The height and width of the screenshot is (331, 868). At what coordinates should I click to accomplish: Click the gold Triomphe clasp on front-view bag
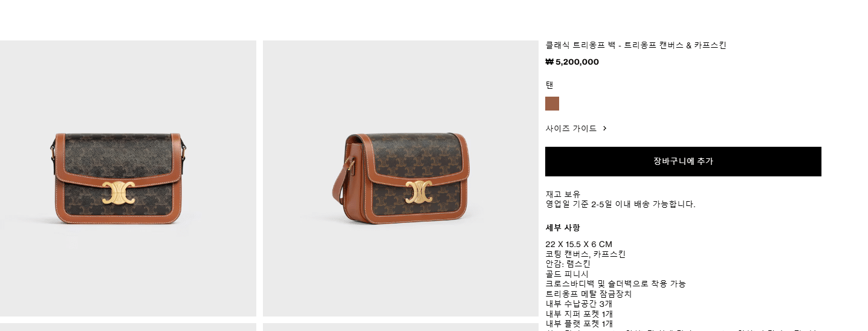click(x=118, y=192)
